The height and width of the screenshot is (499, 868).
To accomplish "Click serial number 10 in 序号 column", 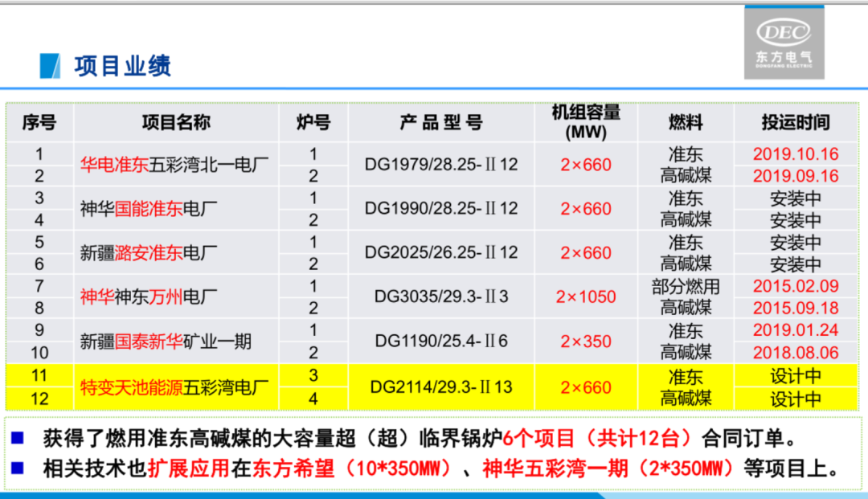I will 39,353.
